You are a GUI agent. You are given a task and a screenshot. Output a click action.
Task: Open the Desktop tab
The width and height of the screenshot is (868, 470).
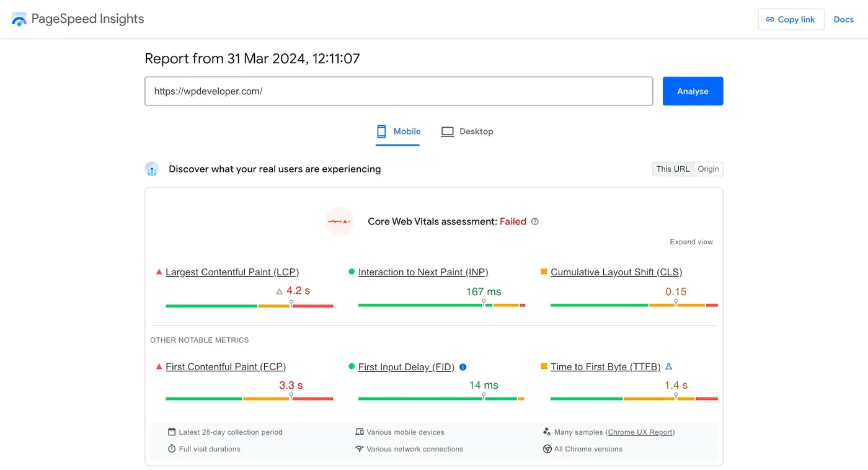(x=467, y=131)
